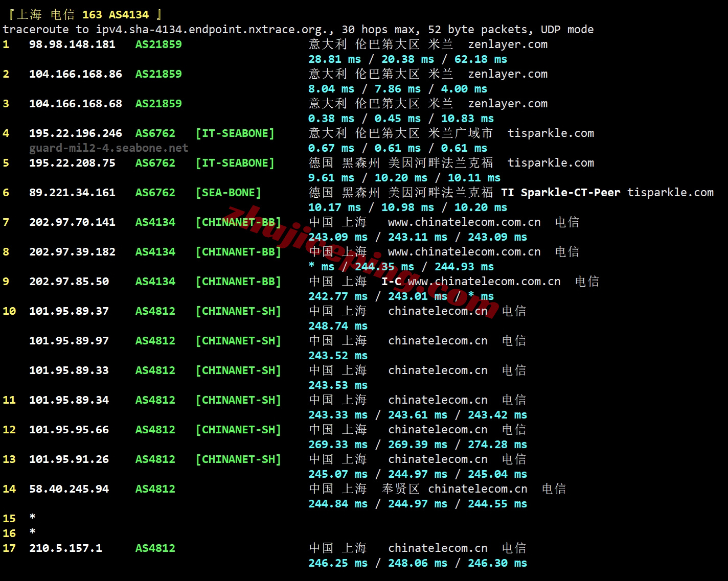Click the 243.53 ms latency value
728x581 pixels.
tap(338, 385)
